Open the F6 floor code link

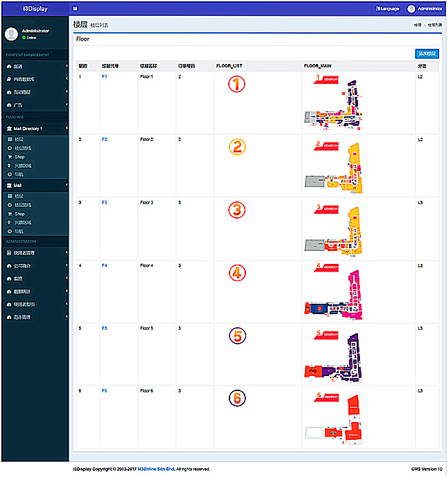[104, 390]
